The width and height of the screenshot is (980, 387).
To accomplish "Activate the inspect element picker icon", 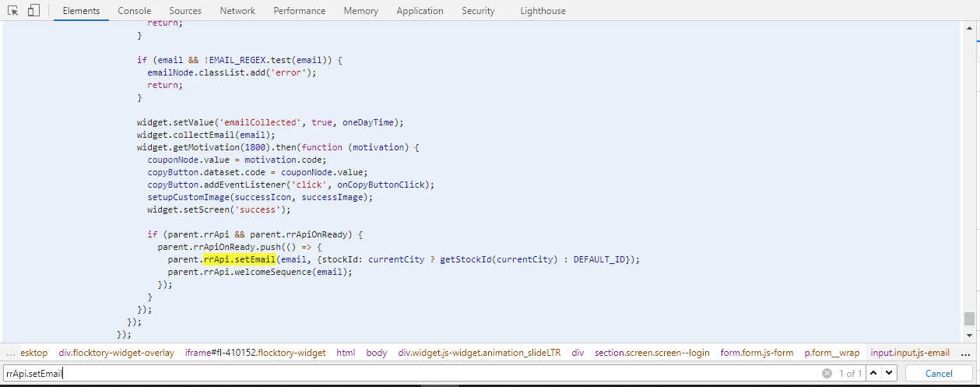I will coord(13,10).
